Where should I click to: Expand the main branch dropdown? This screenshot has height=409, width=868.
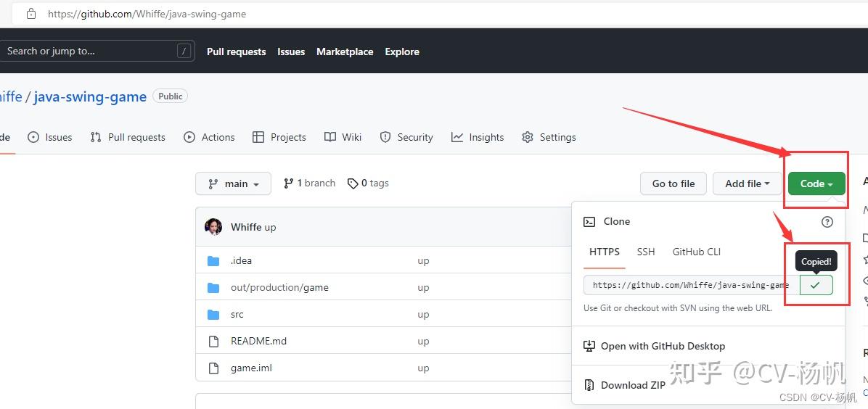pyautogui.click(x=233, y=183)
